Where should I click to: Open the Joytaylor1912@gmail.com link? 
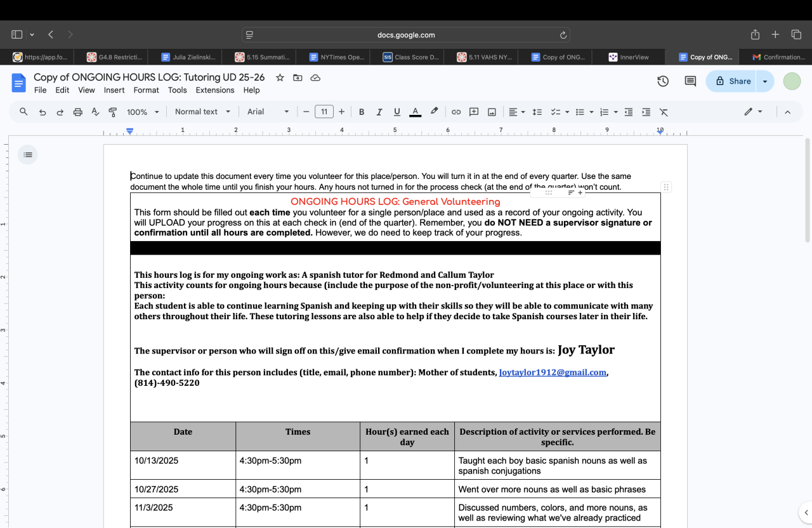tap(553, 373)
